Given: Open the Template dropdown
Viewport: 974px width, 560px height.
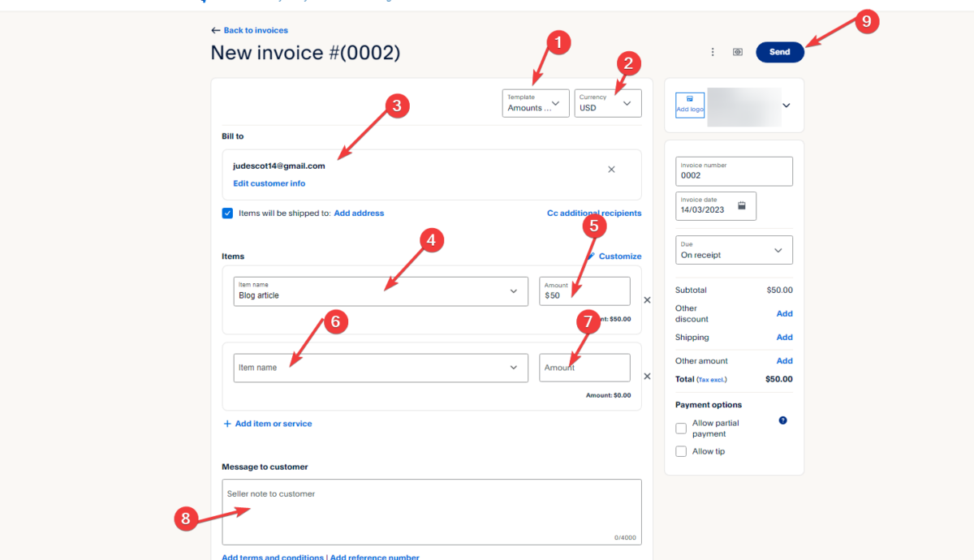Looking at the screenshot, I should point(536,103).
